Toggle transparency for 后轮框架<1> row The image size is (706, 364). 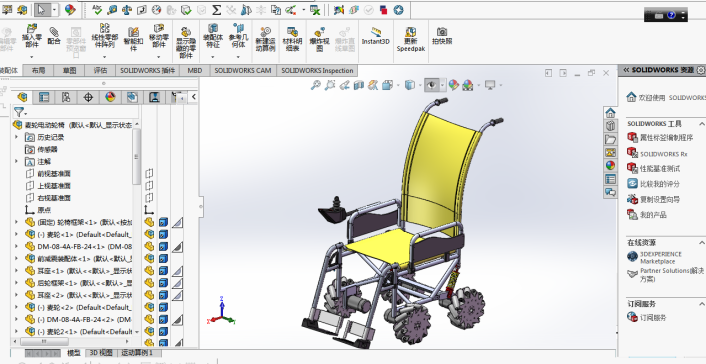pos(178,283)
